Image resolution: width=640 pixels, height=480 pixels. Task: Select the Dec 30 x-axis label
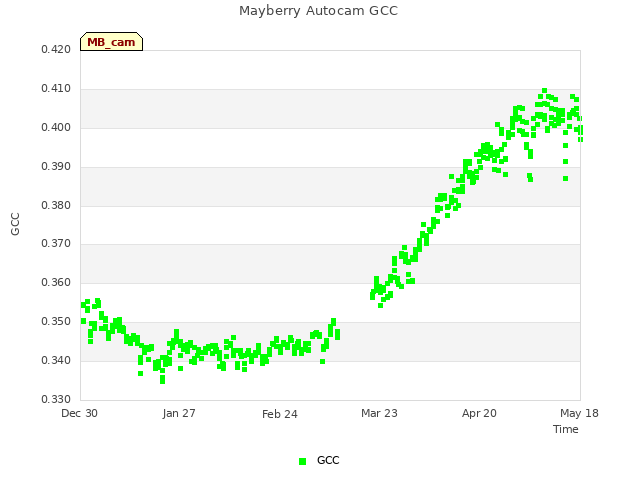point(79,413)
